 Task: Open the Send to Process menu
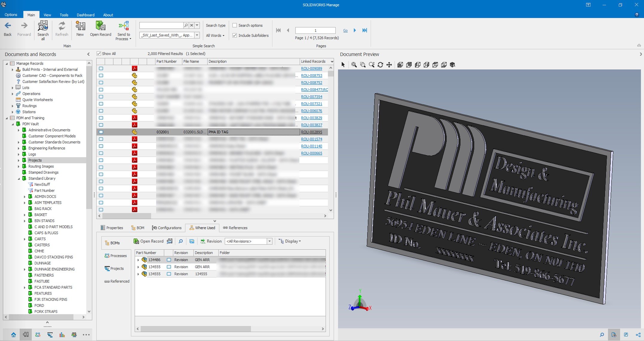click(123, 30)
